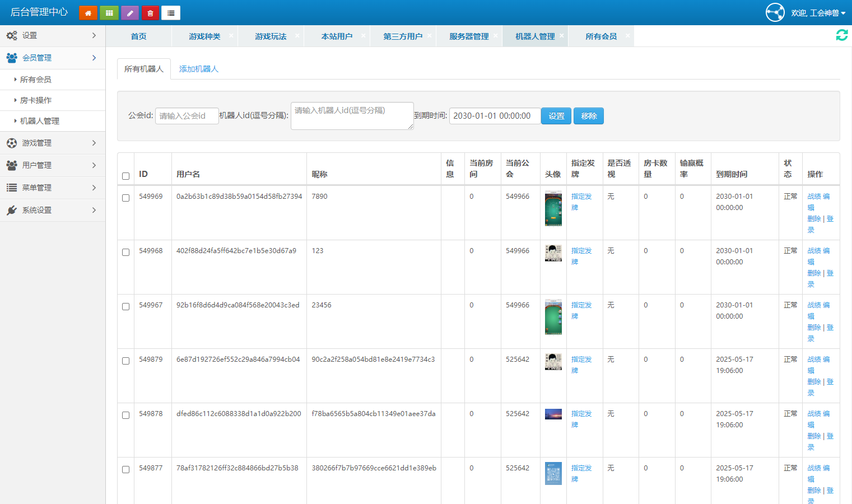Click the share-network avatar icon in header
852x504 pixels.
(x=775, y=12)
